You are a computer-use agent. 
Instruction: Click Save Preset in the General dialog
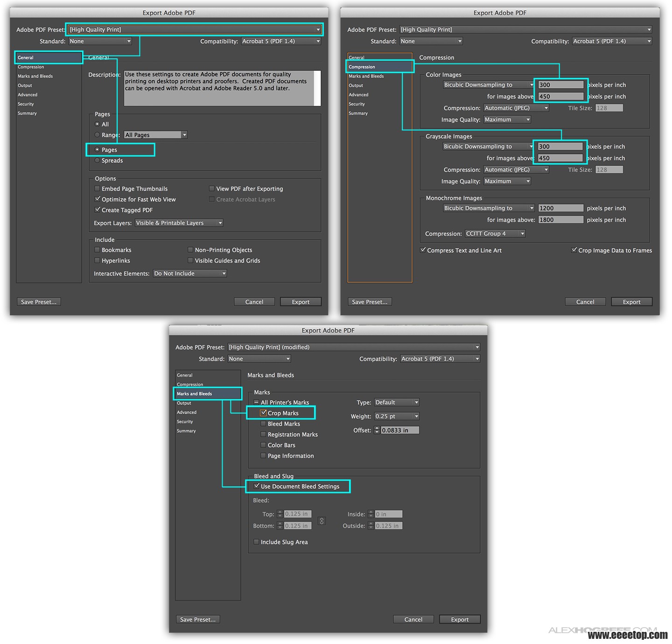point(39,302)
